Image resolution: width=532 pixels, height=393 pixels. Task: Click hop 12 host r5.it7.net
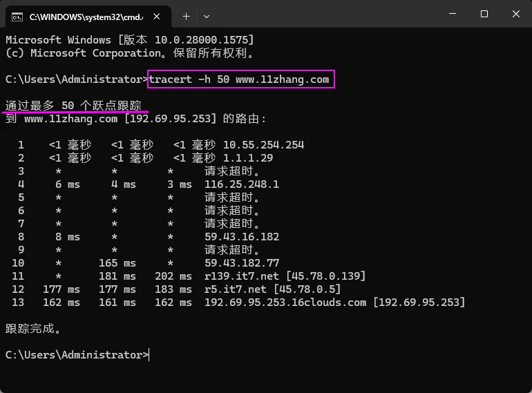click(x=236, y=289)
